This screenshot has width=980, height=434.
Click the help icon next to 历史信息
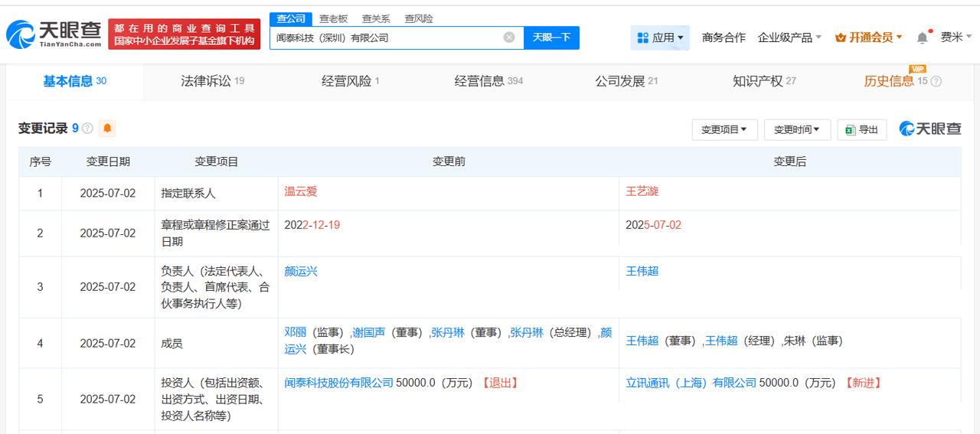click(936, 81)
